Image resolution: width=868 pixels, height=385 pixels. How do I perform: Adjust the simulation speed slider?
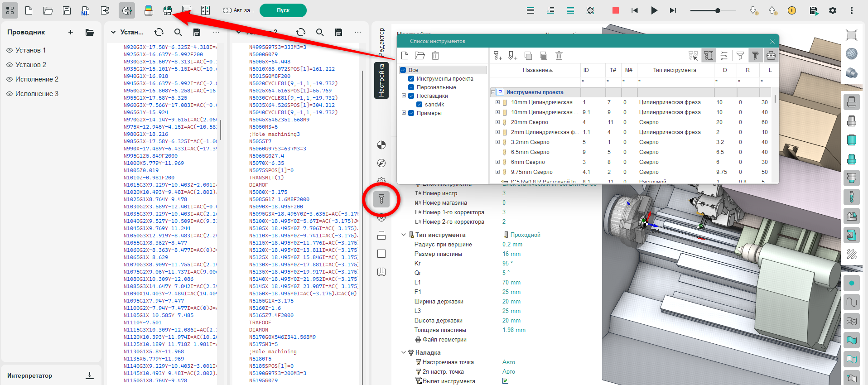click(x=718, y=10)
